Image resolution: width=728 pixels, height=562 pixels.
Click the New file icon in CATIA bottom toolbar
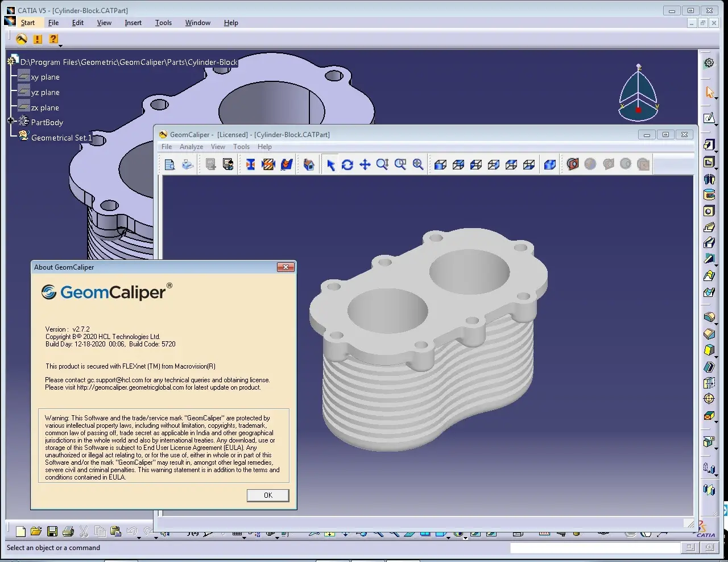21,532
